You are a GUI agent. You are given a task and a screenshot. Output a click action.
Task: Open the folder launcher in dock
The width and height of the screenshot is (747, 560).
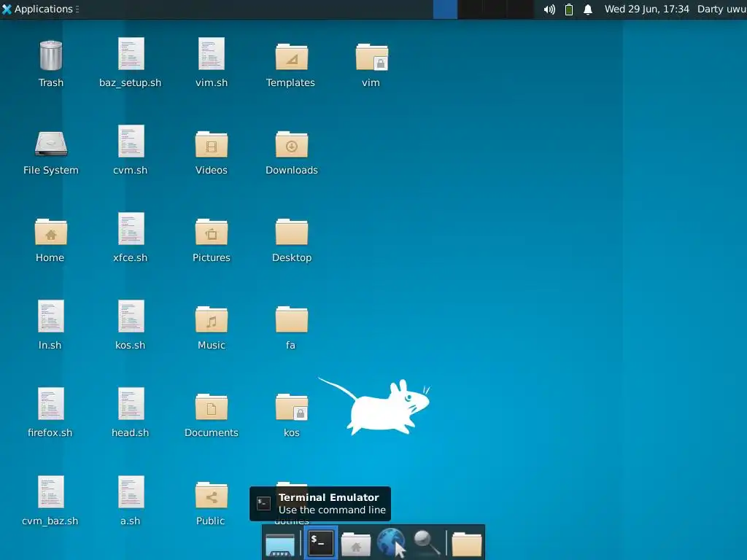(x=467, y=544)
